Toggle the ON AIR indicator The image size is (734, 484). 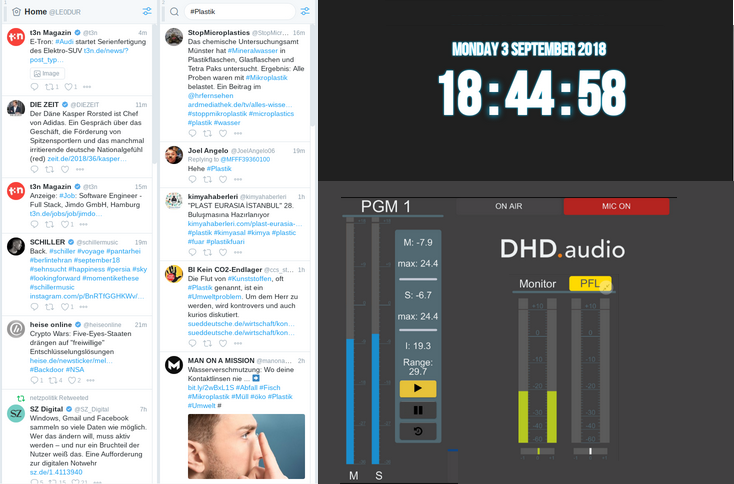pos(509,206)
